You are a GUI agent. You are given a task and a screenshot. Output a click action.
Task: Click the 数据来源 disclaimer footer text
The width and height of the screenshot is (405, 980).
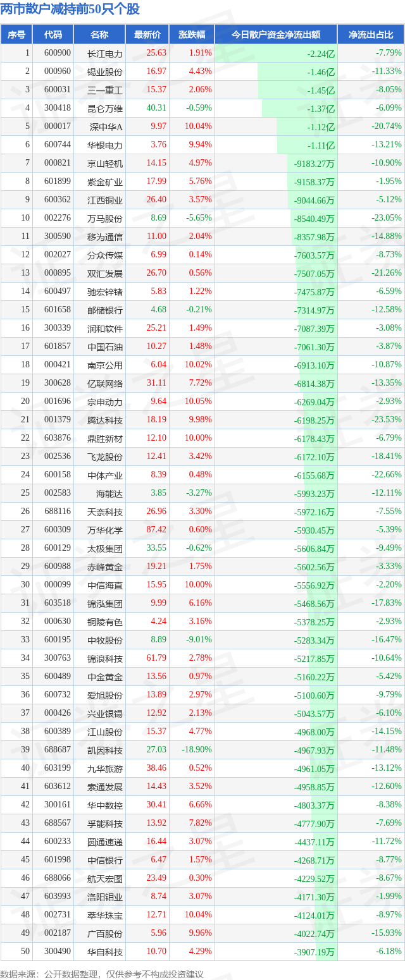tap(102, 974)
